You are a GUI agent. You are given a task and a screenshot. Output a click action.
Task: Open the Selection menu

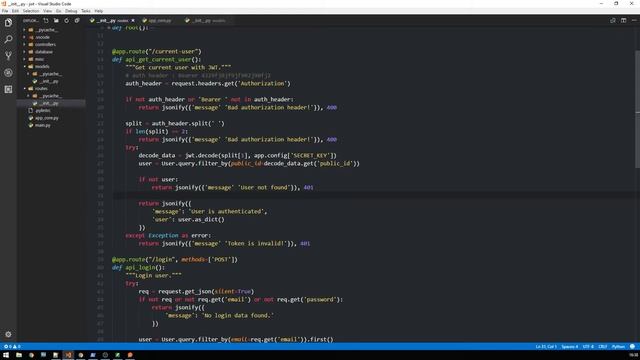(31, 11)
